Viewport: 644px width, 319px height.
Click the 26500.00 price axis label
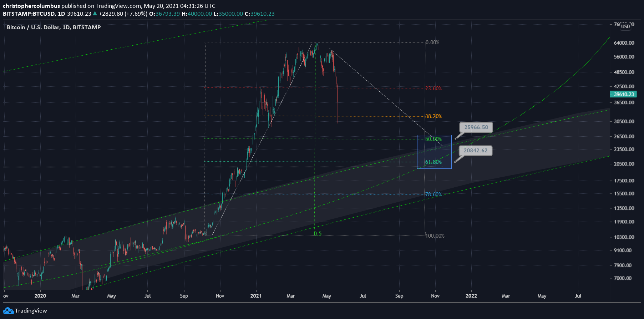pyautogui.click(x=624, y=136)
